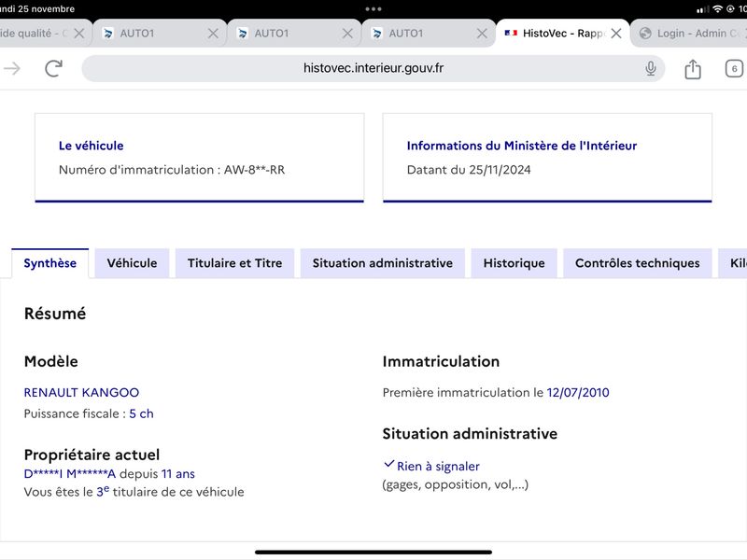Click the 'Résumé' section heading

(55, 314)
